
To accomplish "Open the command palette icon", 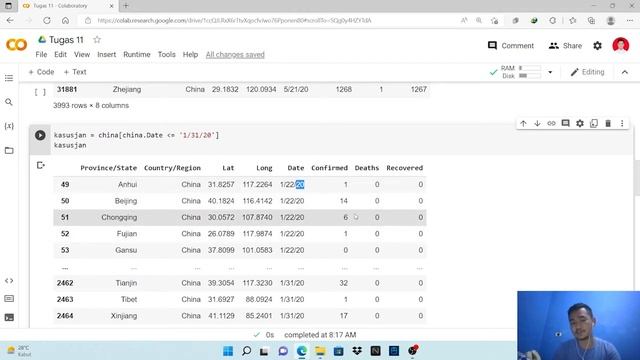I will [x=9, y=299].
